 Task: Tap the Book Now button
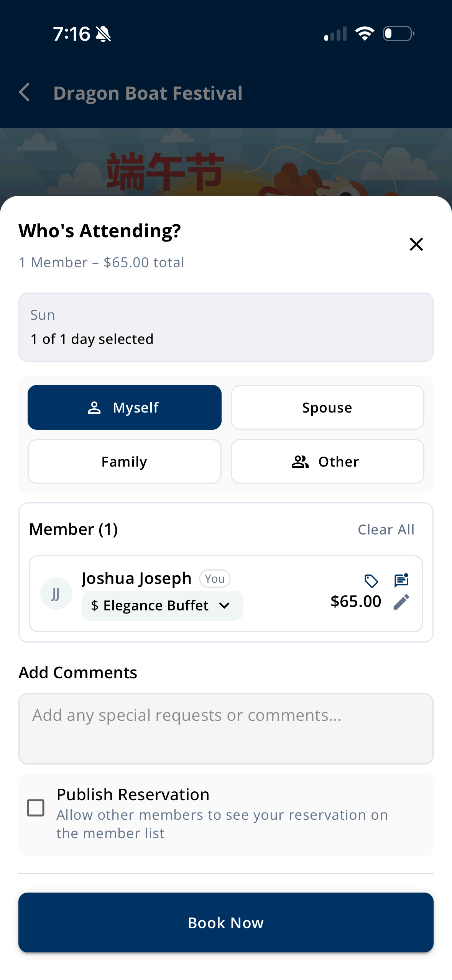(226, 922)
